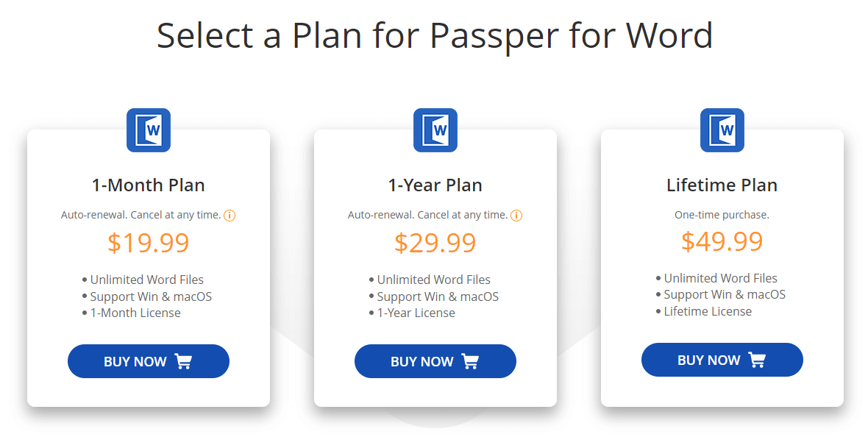Open the info icon beside 1-Year auto-renewal
This screenshot has width=868, height=437.
pyautogui.click(x=516, y=216)
